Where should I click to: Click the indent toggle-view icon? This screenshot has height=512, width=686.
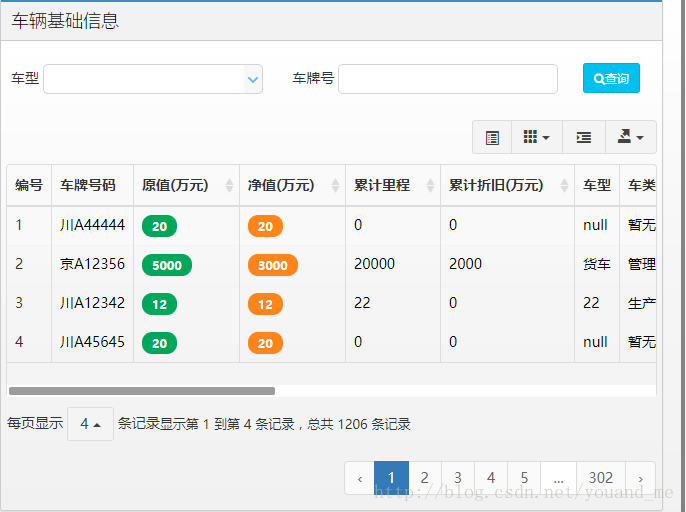click(x=584, y=137)
